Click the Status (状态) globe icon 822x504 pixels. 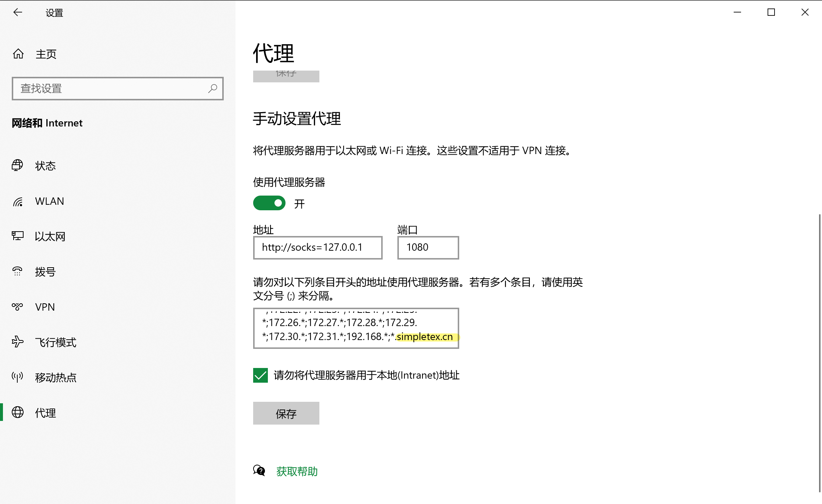17,165
